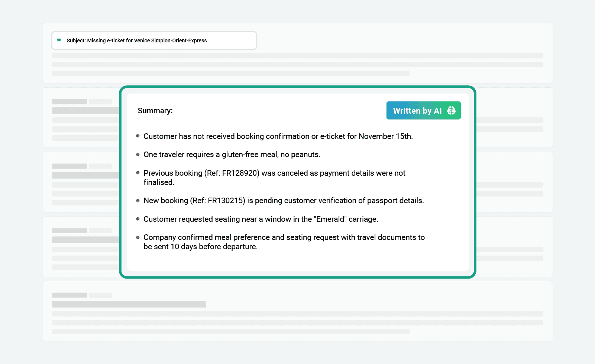Screen dimensions: 595x364
Task: Click the Written by AI badge
Action: click(423, 111)
